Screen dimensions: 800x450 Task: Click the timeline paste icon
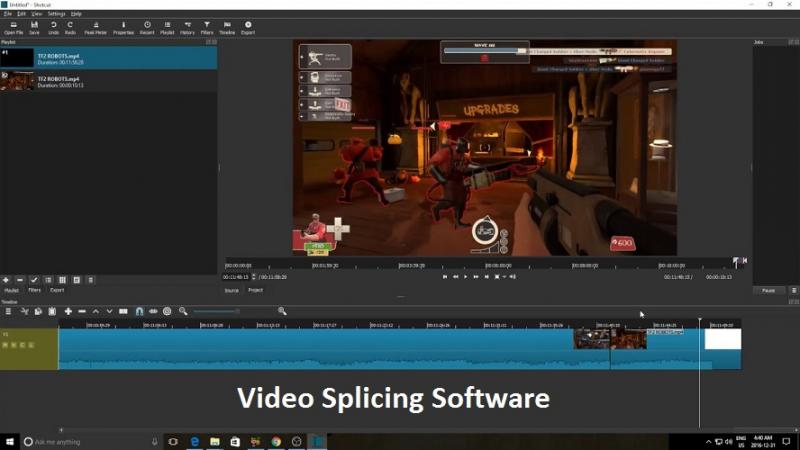(x=52, y=311)
